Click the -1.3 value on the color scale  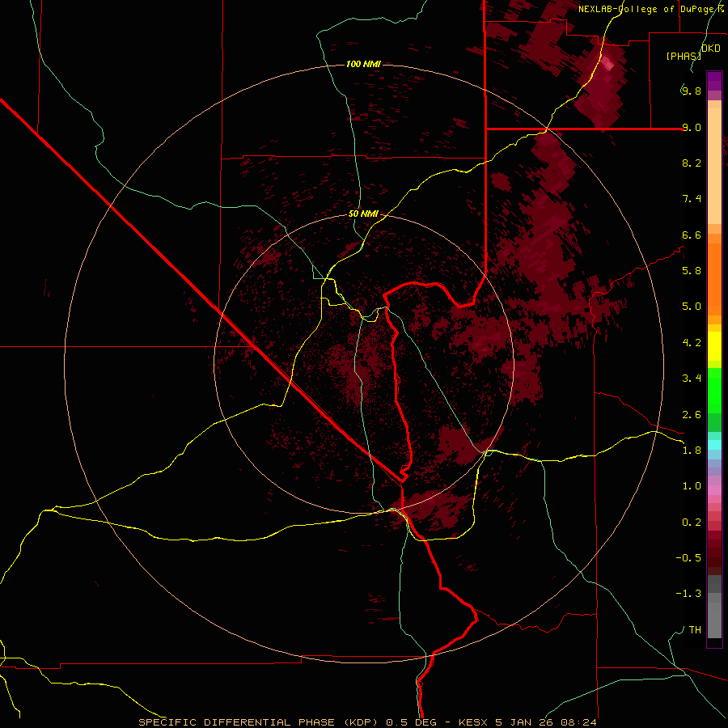(688, 594)
